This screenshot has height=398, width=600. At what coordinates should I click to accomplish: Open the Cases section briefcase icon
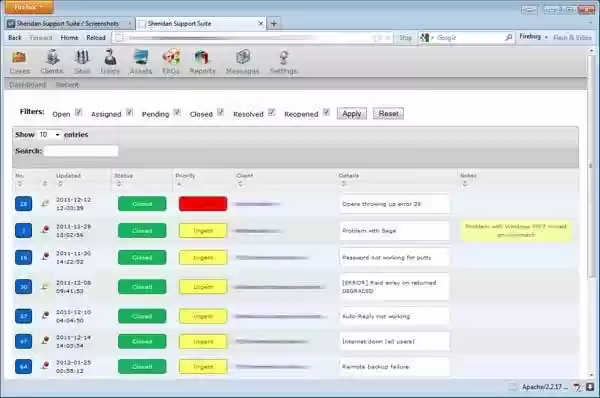(19, 58)
